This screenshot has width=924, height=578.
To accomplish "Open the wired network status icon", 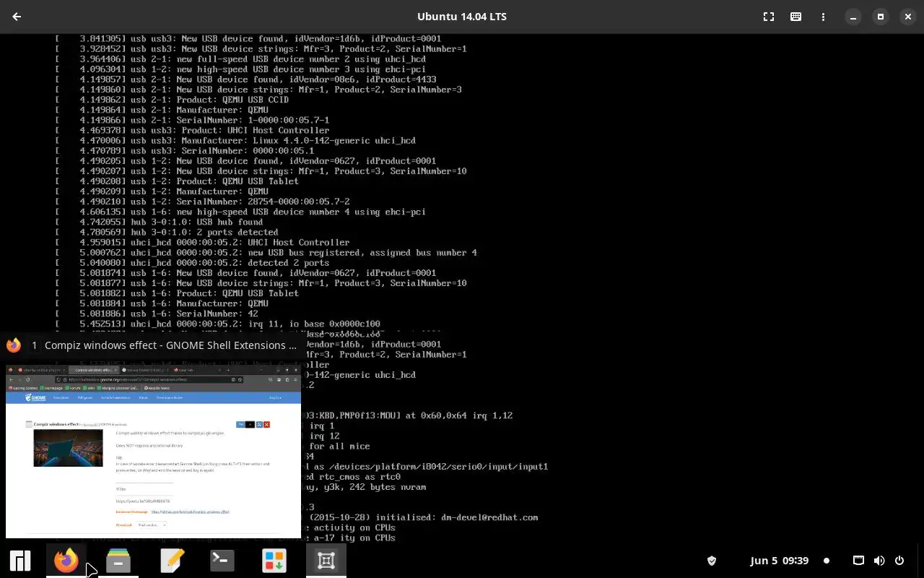I will pyautogui.click(x=858, y=561).
